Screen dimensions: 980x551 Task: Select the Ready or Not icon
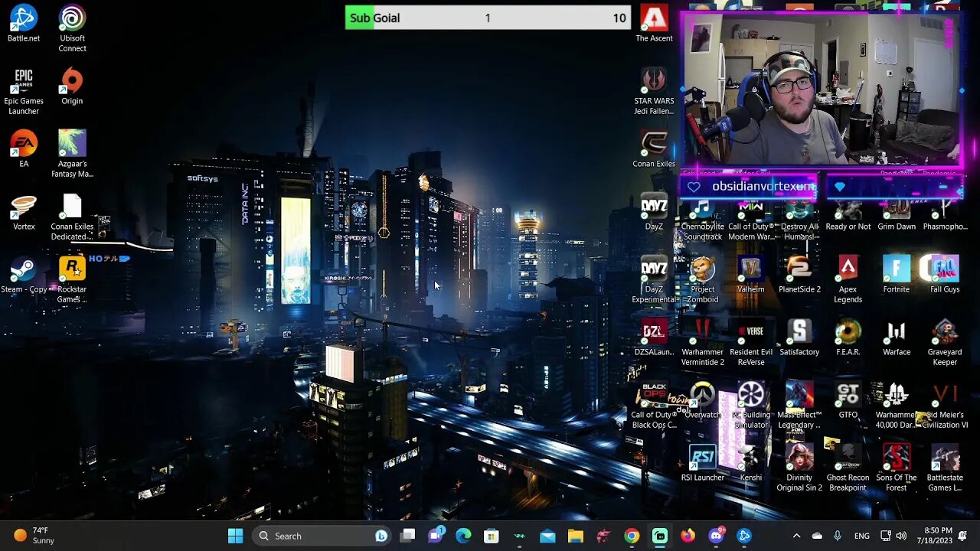click(848, 217)
